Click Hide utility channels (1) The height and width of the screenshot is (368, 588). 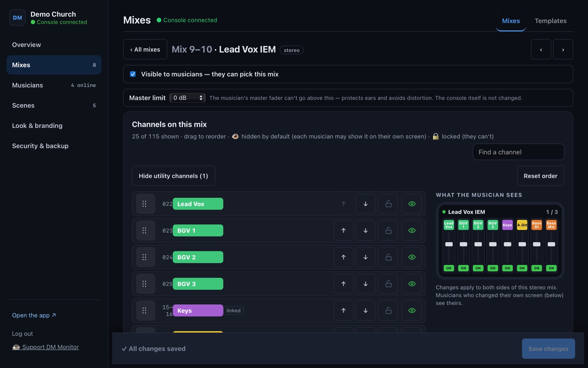pos(173,176)
